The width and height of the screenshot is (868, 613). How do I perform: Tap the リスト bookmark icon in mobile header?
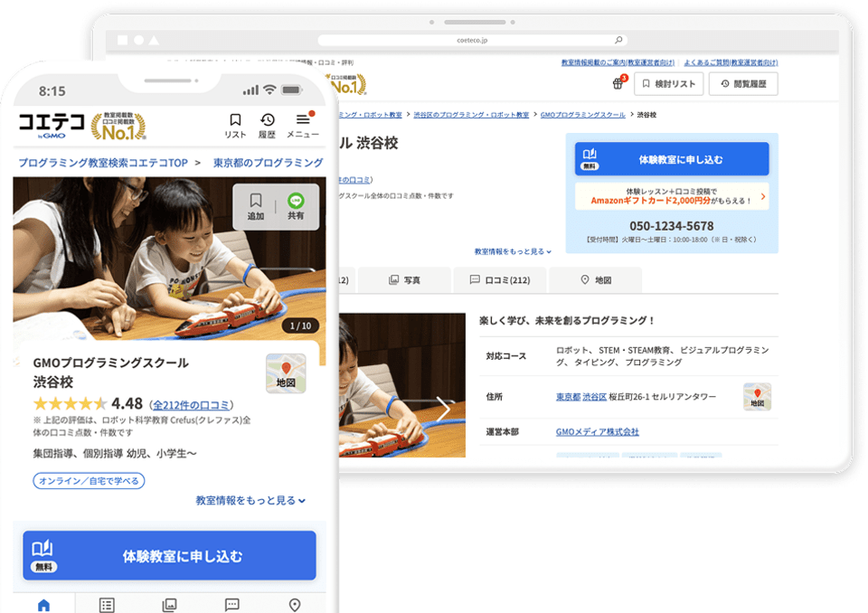pyautogui.click(x=235, y=124)
